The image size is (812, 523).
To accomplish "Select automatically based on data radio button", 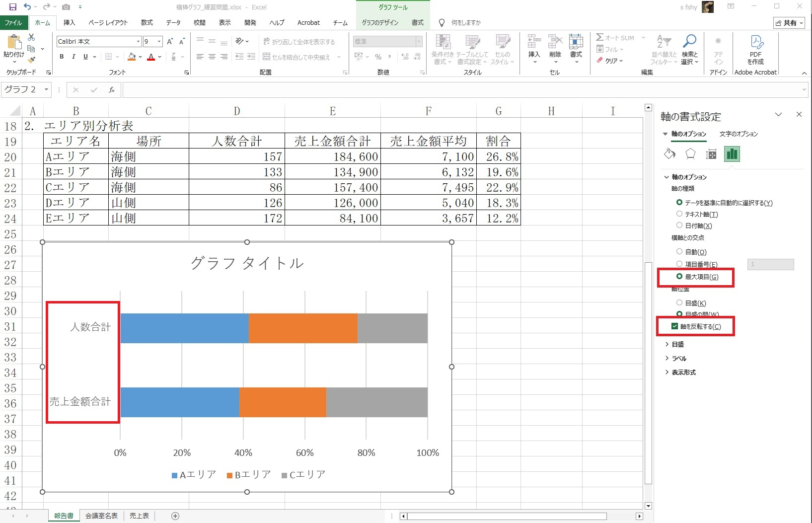I will [679, 203].
